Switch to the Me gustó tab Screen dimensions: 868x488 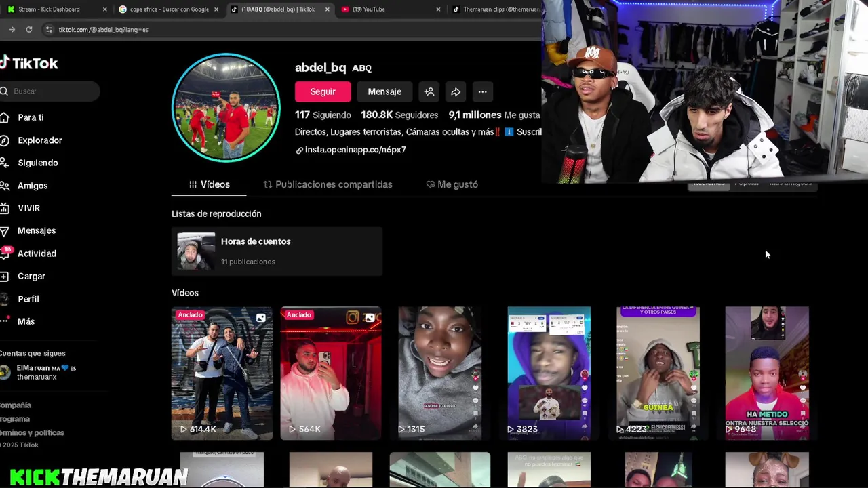(x=452, y=184)
